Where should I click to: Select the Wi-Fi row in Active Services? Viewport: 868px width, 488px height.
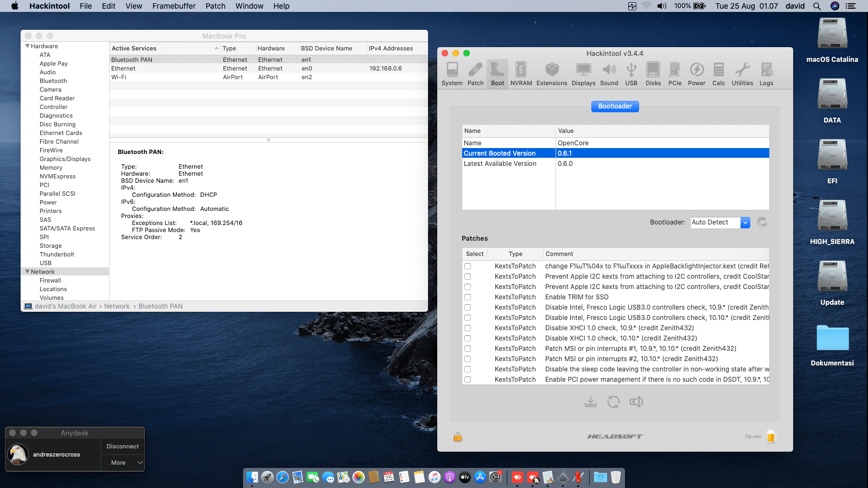[x=269, y=77]
